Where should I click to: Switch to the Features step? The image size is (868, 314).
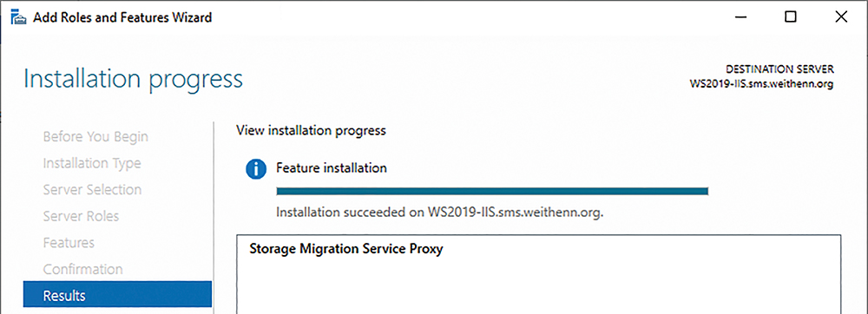tap(69, 243)
